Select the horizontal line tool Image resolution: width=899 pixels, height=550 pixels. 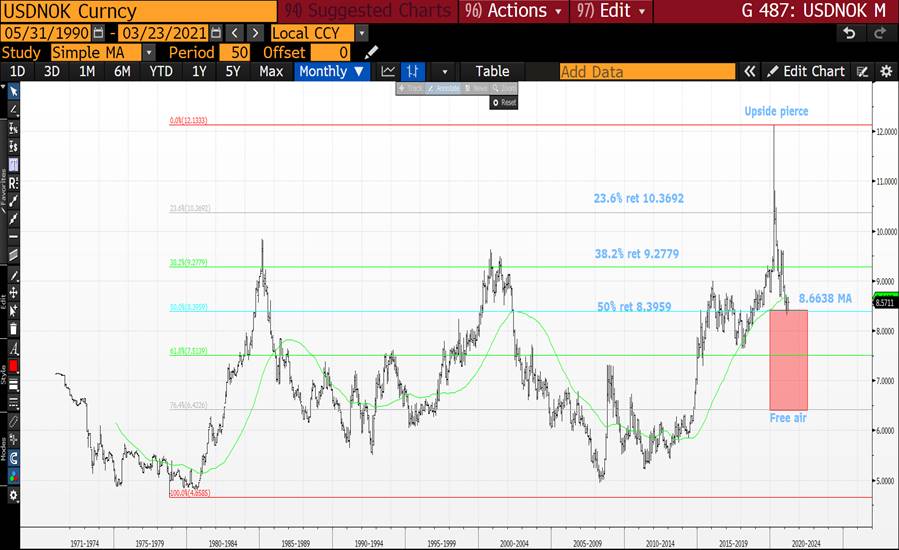tap(13, 236)
